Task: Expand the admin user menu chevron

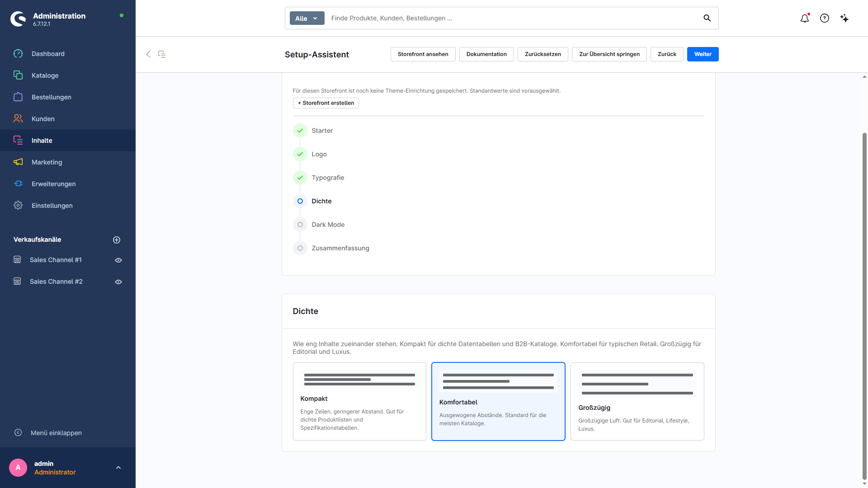Action: coord(118,468)
